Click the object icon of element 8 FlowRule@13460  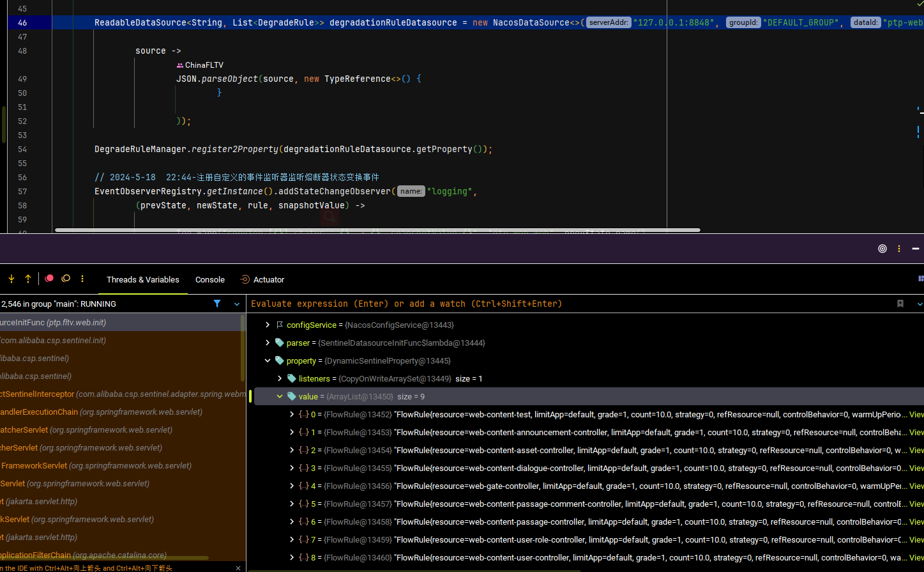(x=304, y=558)
